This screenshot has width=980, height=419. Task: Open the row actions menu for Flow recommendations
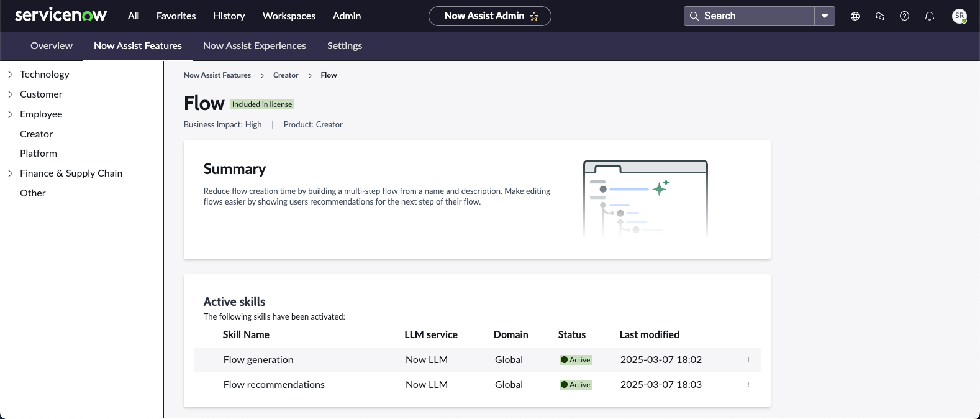[748, 385]
